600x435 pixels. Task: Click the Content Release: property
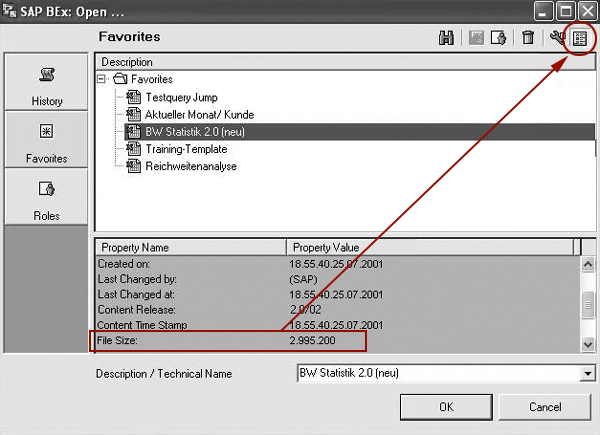137,310
